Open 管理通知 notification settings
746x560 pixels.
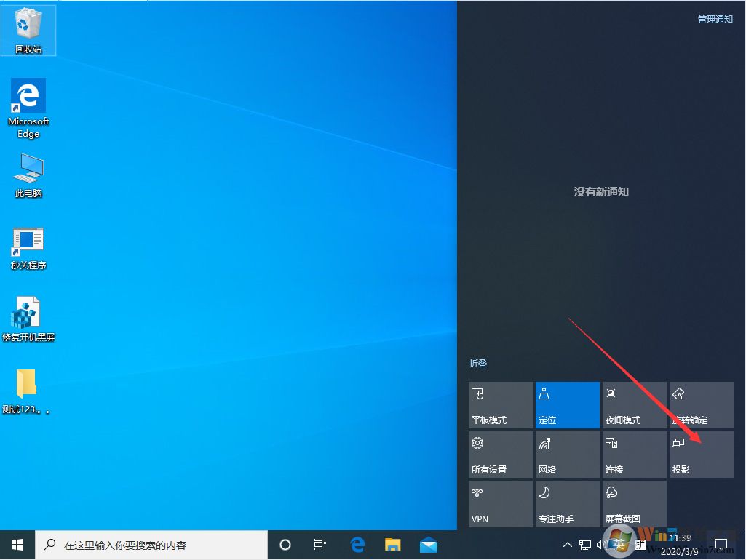click(714, 19)
